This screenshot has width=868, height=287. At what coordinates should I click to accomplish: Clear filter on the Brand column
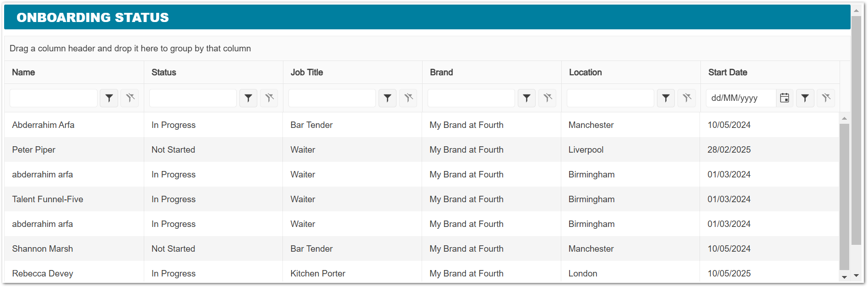tap(548, 98)
